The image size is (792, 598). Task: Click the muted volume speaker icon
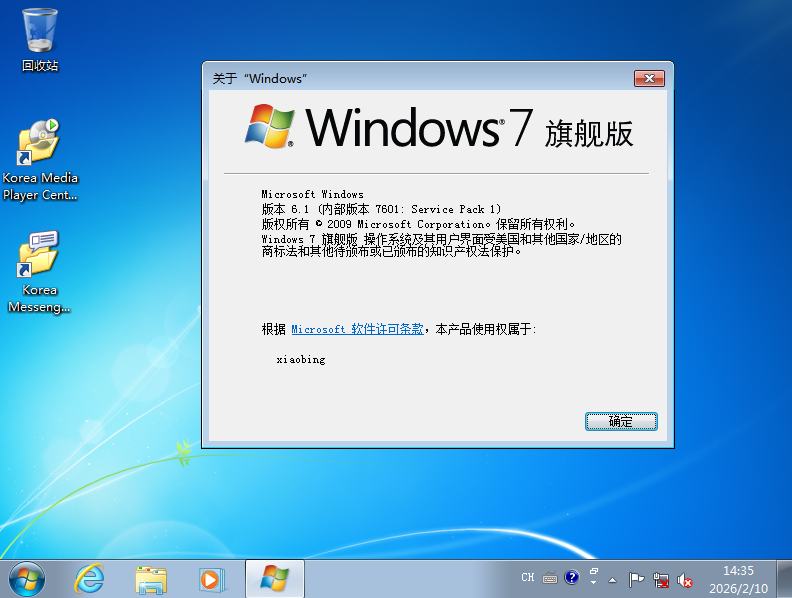pyautogui.click(x=685, y=580)
